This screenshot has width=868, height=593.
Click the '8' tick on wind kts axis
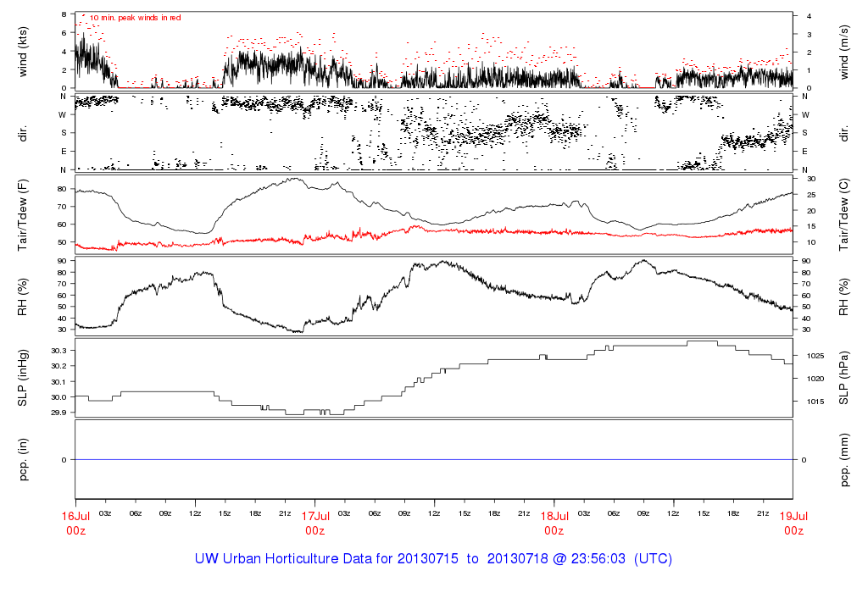(64, 14)
